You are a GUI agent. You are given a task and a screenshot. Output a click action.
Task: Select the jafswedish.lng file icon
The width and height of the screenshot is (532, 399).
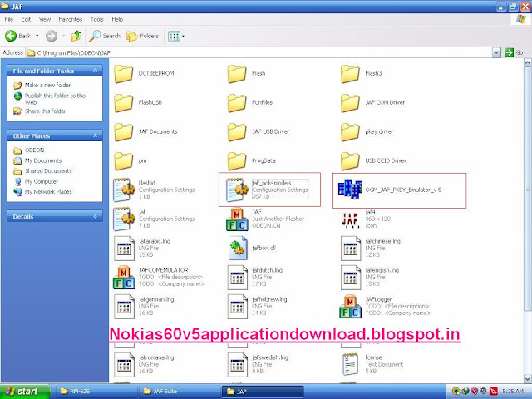click(237, 365)
